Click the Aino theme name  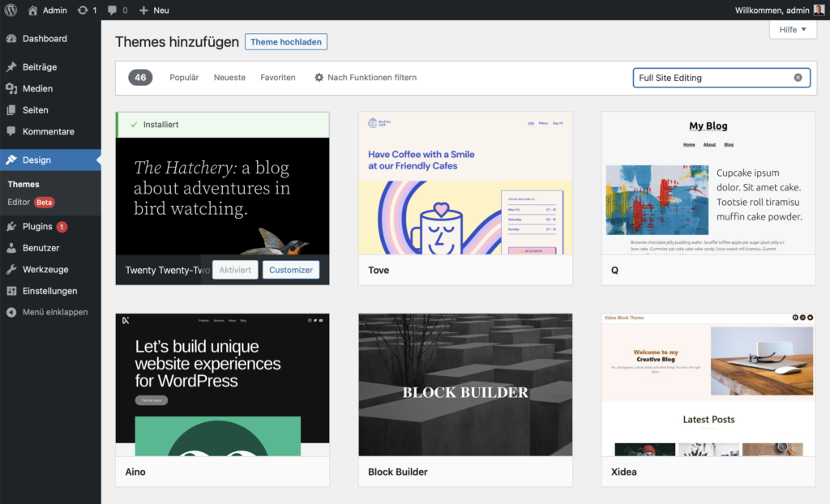click(x=135, y=472)
